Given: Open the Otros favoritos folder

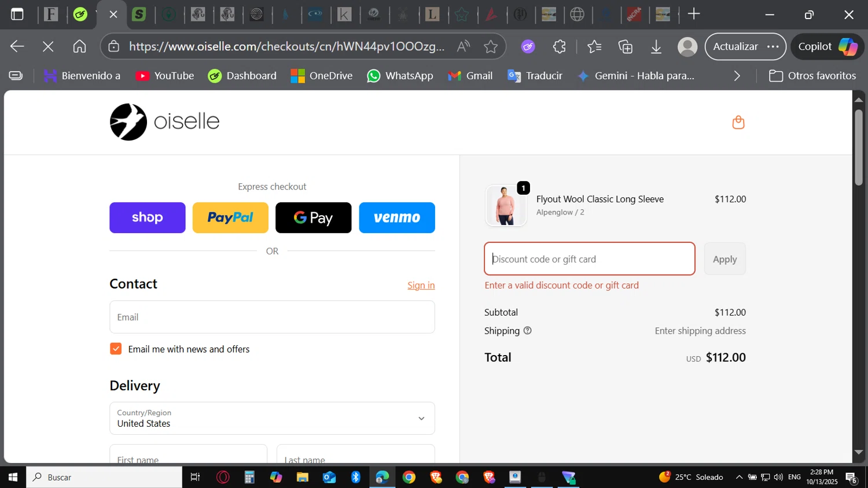Looking at the screenshot, I should (x=812, y=76).
